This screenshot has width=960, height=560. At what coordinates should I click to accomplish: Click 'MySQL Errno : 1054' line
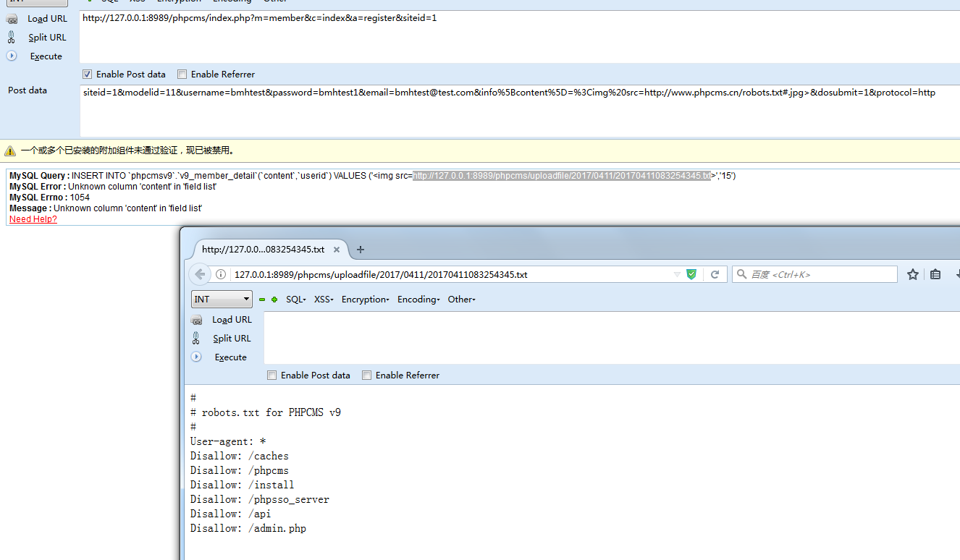click(50, 198)
